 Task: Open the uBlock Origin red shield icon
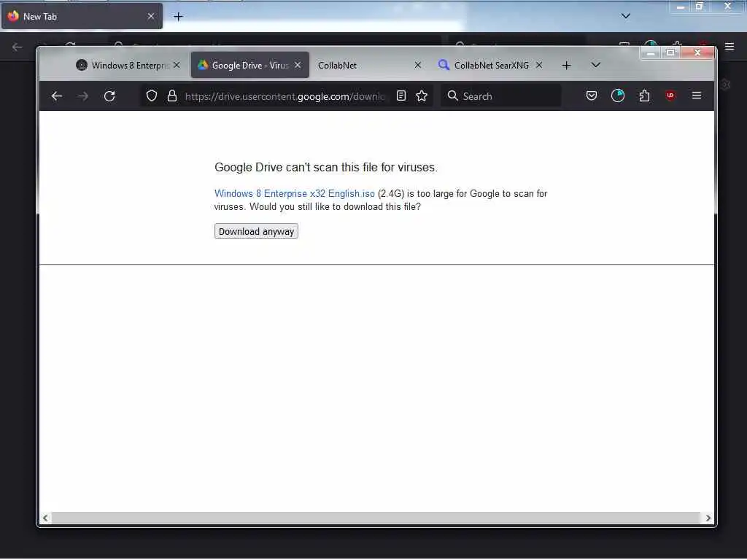click(x=670, y=96)
